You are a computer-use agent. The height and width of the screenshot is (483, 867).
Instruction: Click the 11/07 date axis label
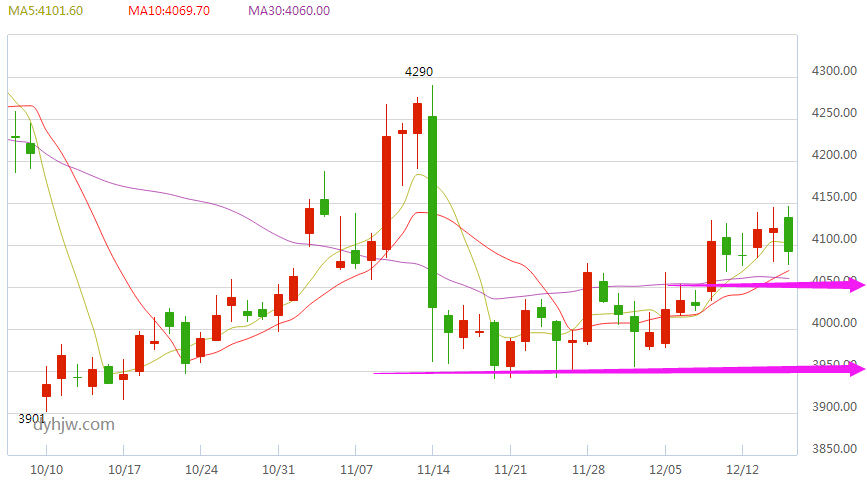pyautogui.click(x=356, y=470)
